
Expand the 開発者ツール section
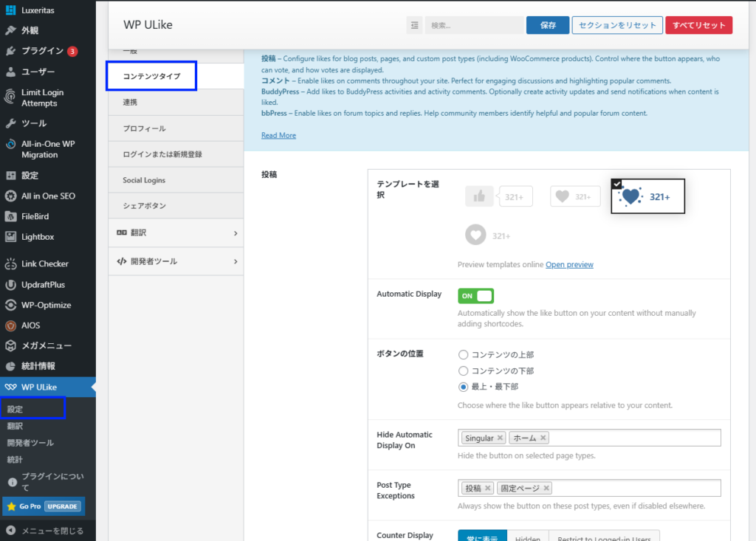176,261
